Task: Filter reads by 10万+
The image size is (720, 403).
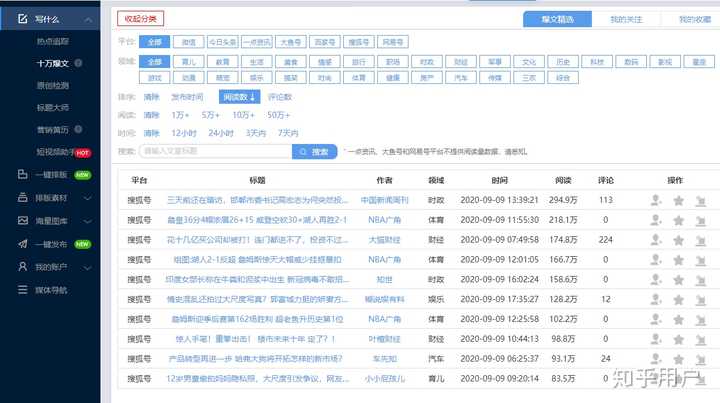Action: [x=243, y=115]
